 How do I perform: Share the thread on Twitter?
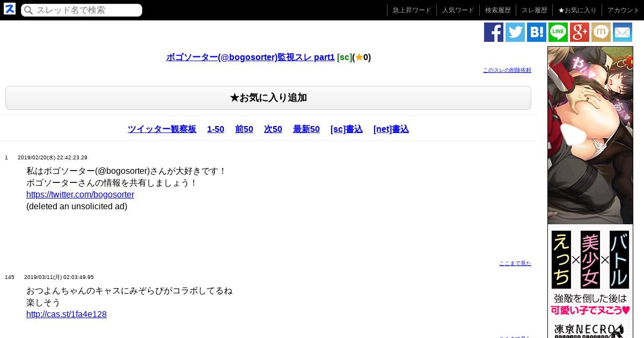[515, 32]
